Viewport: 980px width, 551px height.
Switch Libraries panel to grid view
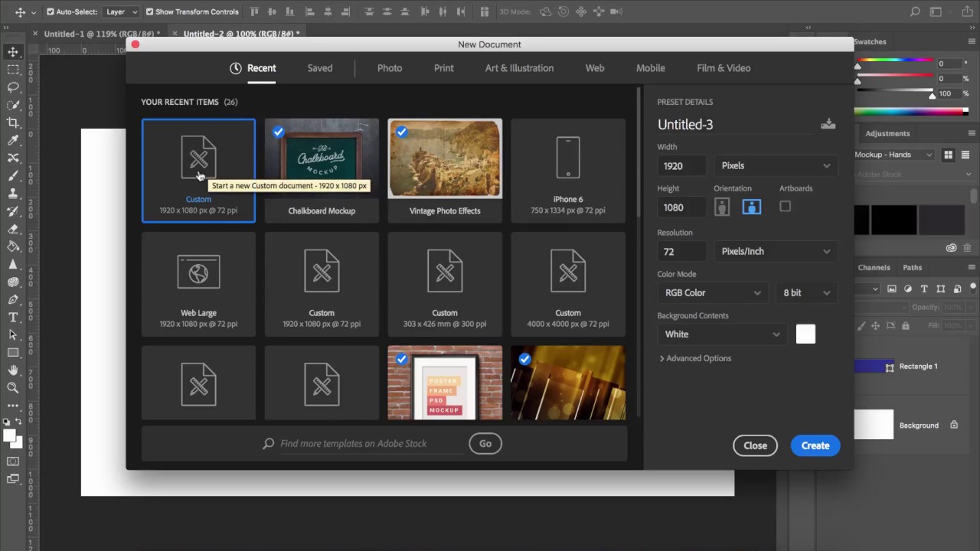coord(948,155)
